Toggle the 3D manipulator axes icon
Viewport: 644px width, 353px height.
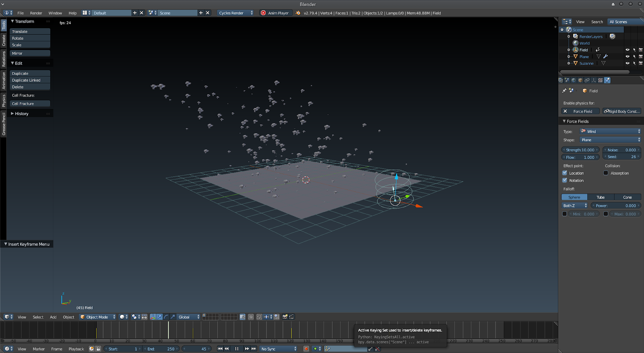point(153,317)
